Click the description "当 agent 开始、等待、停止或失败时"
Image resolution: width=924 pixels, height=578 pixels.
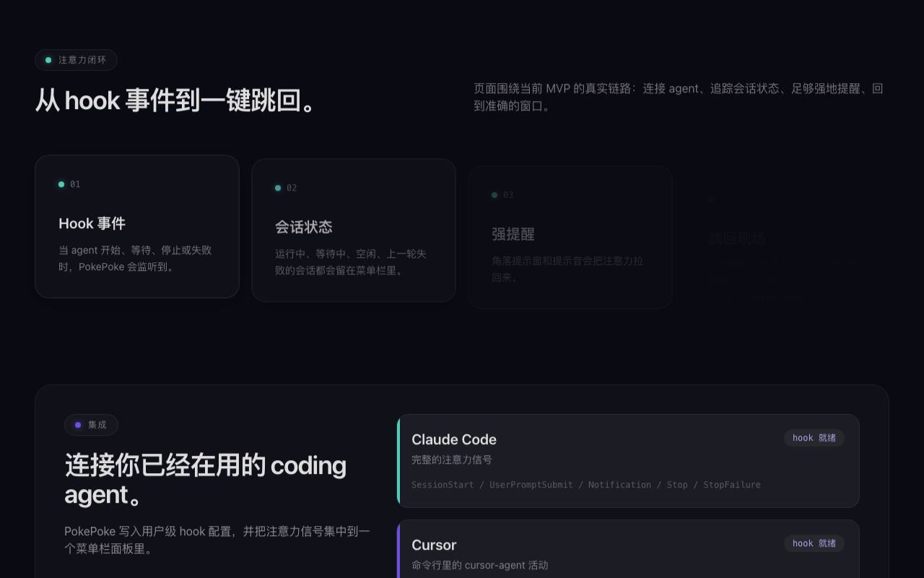[135, 258]
